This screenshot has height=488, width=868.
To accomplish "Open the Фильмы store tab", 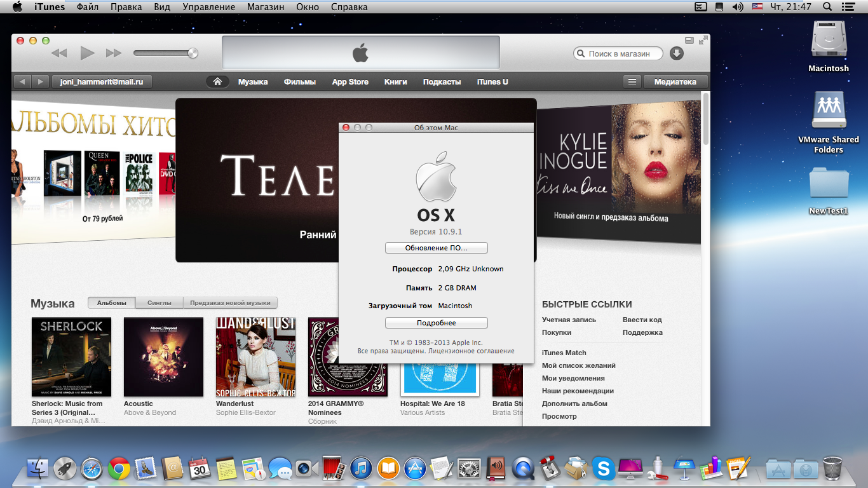I will coord(300,82).
